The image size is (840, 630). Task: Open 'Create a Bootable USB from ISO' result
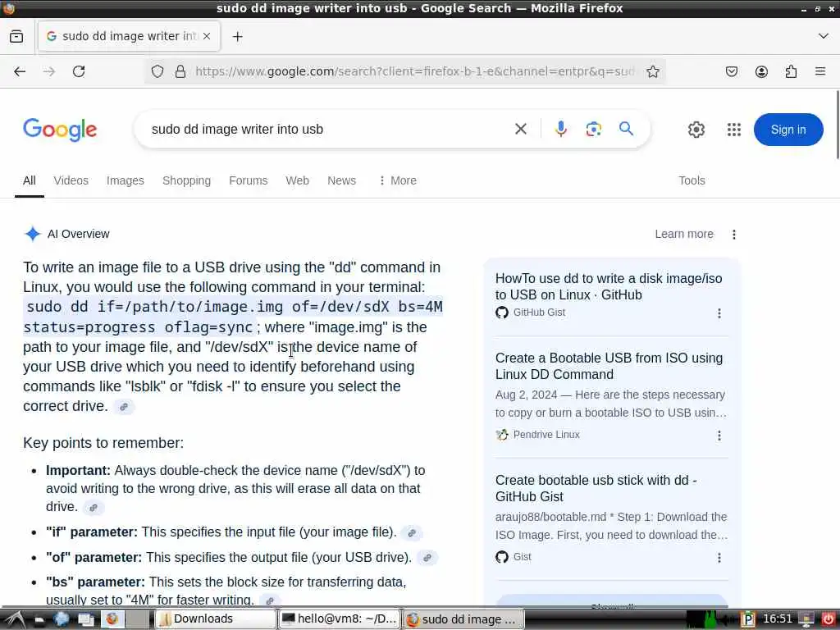tap(609, 366)
